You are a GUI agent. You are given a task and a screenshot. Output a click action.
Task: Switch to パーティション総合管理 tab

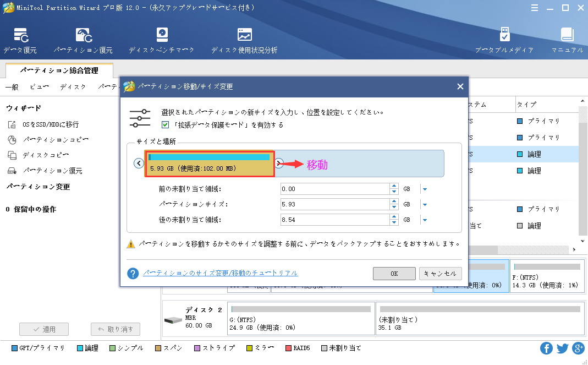59,70
